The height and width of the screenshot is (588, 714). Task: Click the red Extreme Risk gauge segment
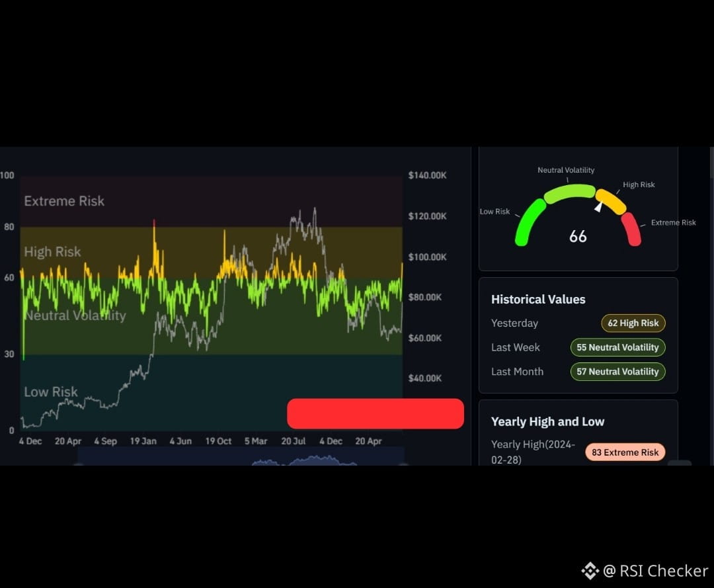pyautogui.click(x=631, y=229)
